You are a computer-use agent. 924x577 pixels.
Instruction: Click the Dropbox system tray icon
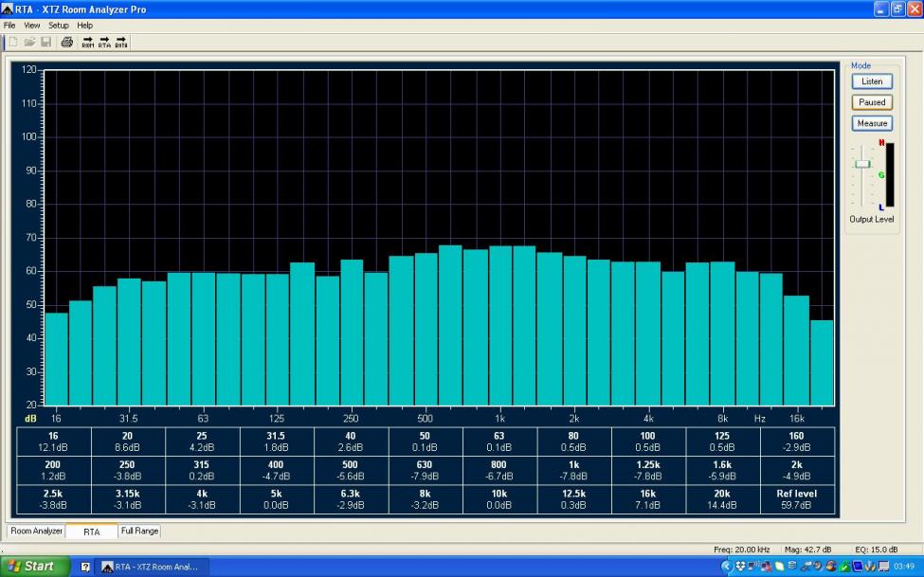click(x=741, y=567)
